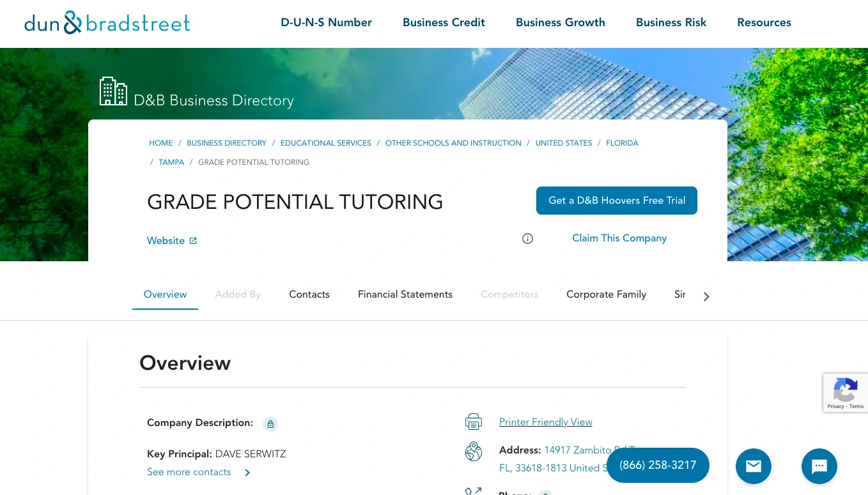
Task: Switch to the Financial Statements tab
Action: point(405,294)
